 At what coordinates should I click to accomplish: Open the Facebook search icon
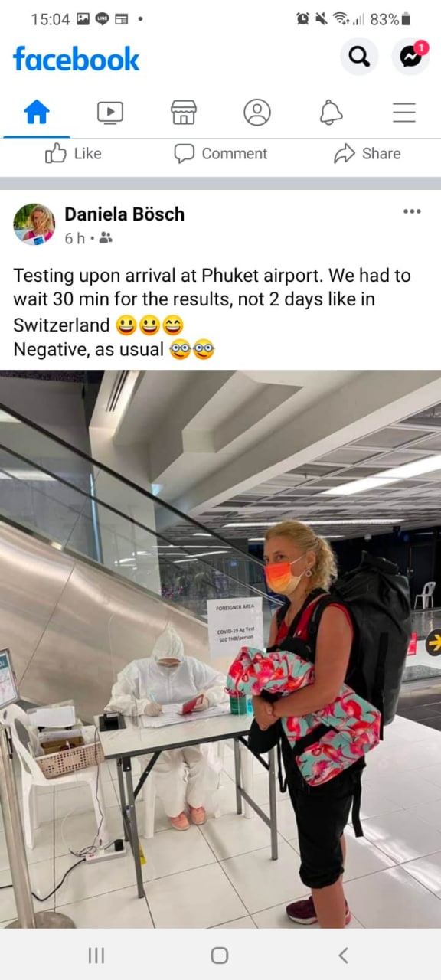pos(359,56)
